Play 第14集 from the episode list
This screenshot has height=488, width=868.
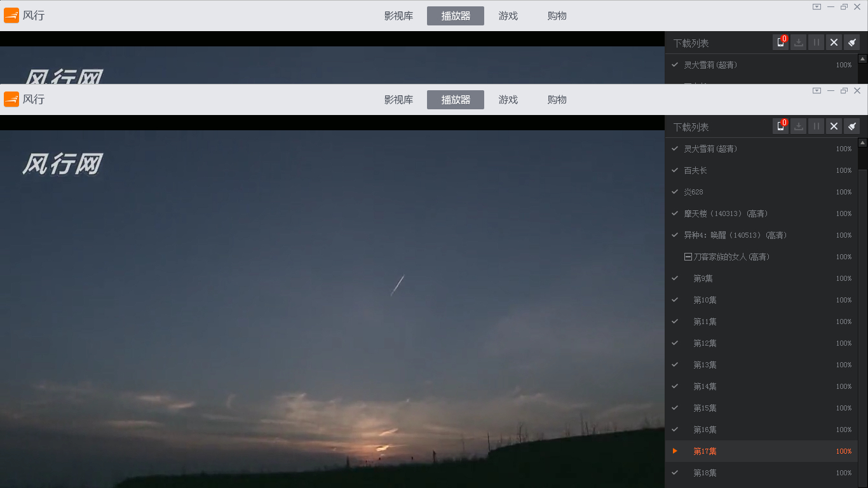click(x=761, y=386)
